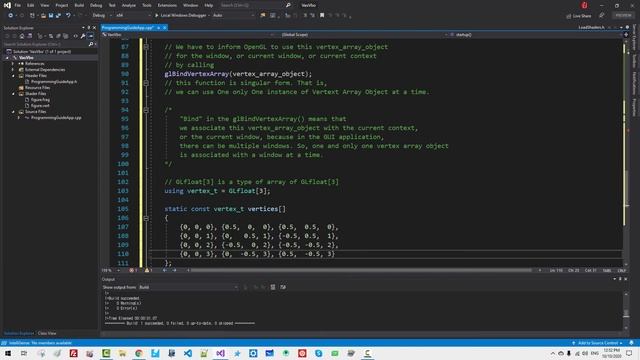Image resolution: width=640 pixels, height=360 pixels.
Task: Open the Edit menu
Action: (31, 5)
